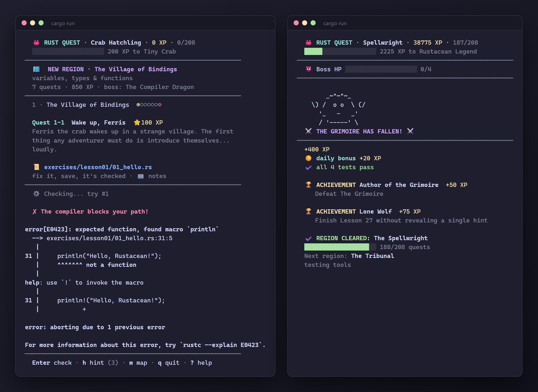Click the crab icon in left window header

point(36,43)
